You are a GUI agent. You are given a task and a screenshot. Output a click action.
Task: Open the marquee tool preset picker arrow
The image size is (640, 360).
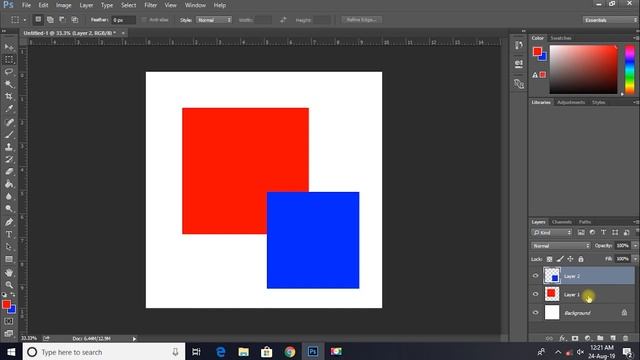[24, 20]
